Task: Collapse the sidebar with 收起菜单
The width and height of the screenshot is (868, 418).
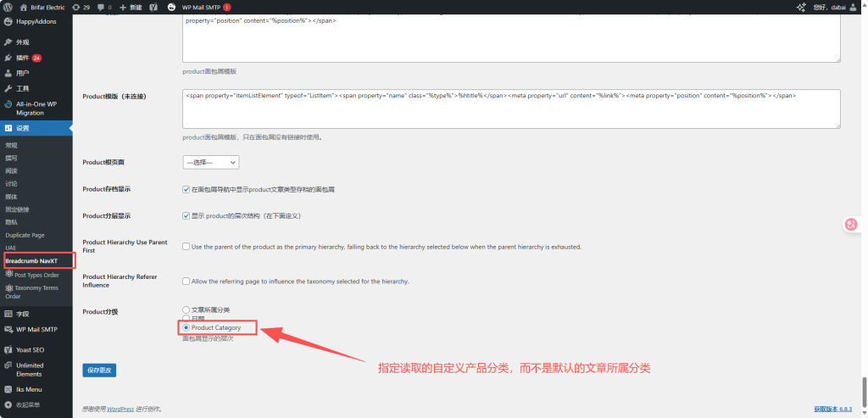Action: [28, 404]
